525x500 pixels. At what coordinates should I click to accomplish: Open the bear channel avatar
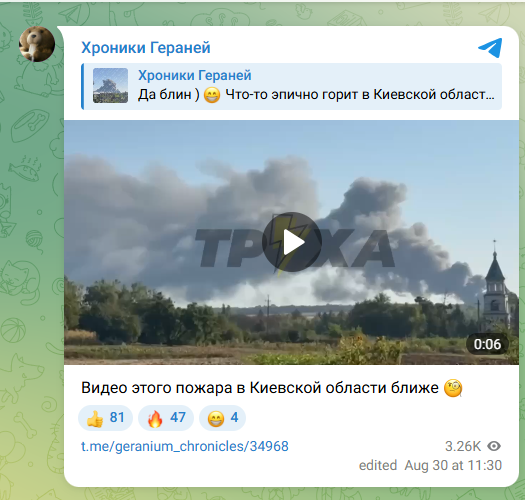click(x=37, y=44)
